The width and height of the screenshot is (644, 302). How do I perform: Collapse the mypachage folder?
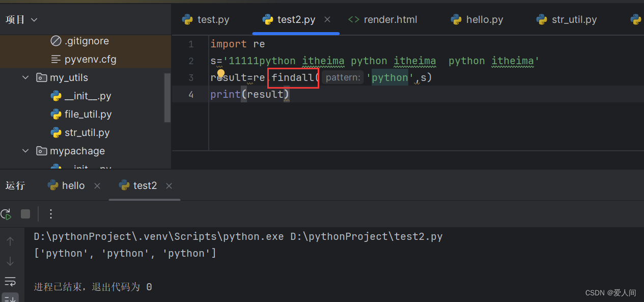pyautogui.click(x=25, y=151)
